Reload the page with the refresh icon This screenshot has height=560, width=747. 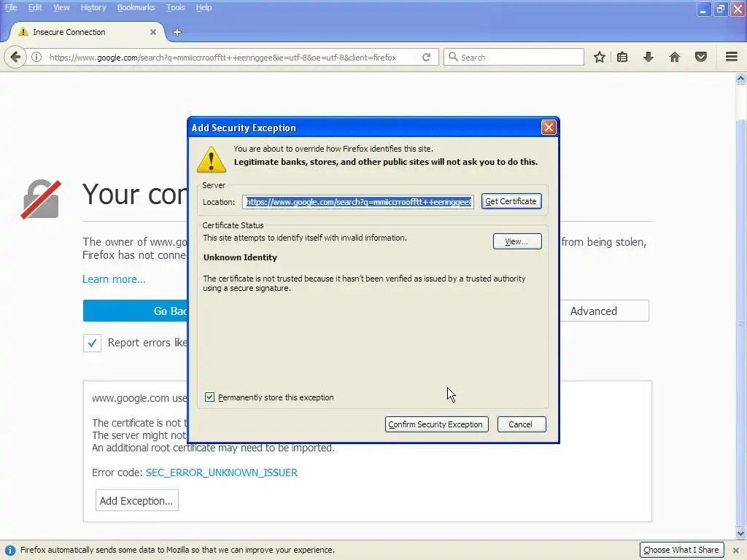[426, 57]
